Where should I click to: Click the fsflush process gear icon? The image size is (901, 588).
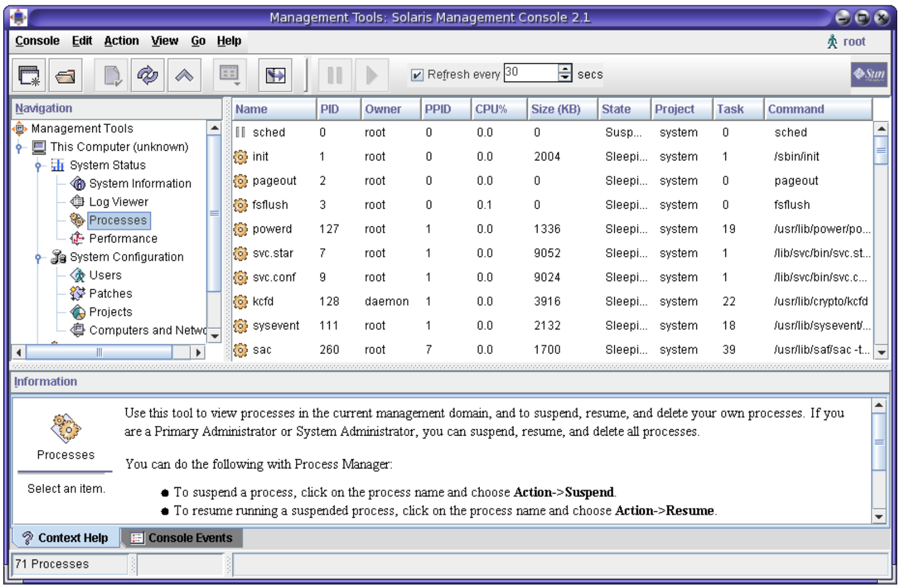pyautogui.click(x=241, y=205)
